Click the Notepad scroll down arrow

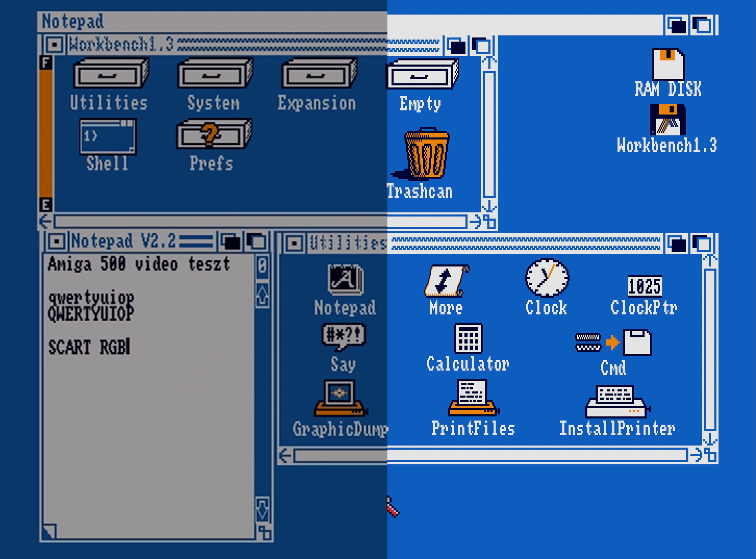point(262,510)
